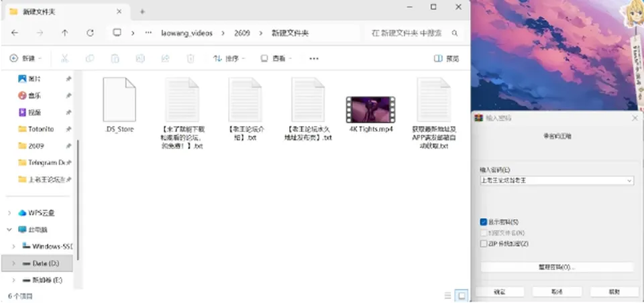Click the Share toolbar icon
644x303 pixels.
(x=165, y=59)
